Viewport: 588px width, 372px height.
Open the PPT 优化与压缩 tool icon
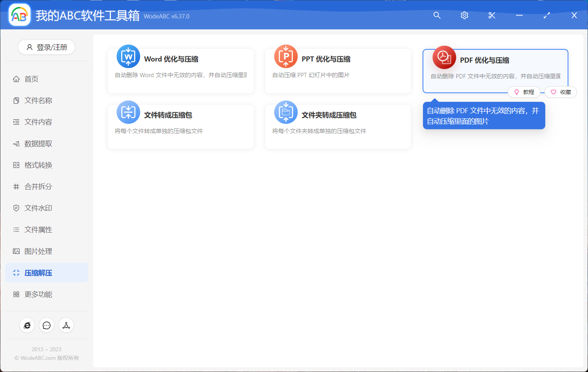point(286,56)
